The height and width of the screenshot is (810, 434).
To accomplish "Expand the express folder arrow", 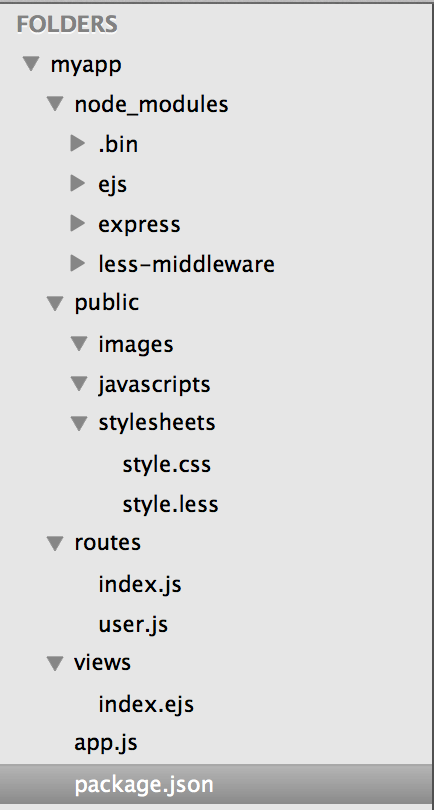I will pos(78,223).
